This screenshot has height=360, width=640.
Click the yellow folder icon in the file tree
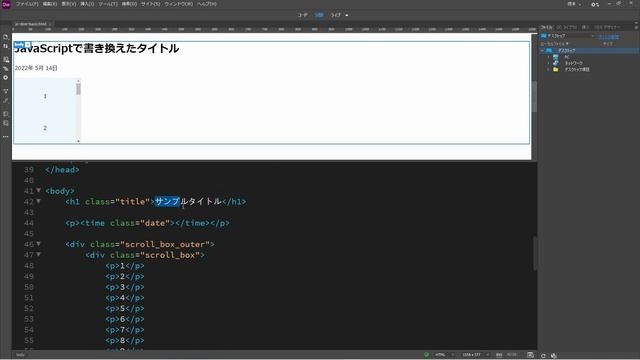556,70
